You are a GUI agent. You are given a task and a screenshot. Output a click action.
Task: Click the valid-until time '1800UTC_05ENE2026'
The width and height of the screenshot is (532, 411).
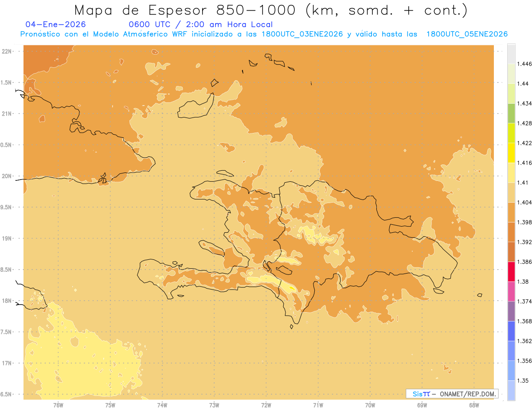click(x=467, y=34)
